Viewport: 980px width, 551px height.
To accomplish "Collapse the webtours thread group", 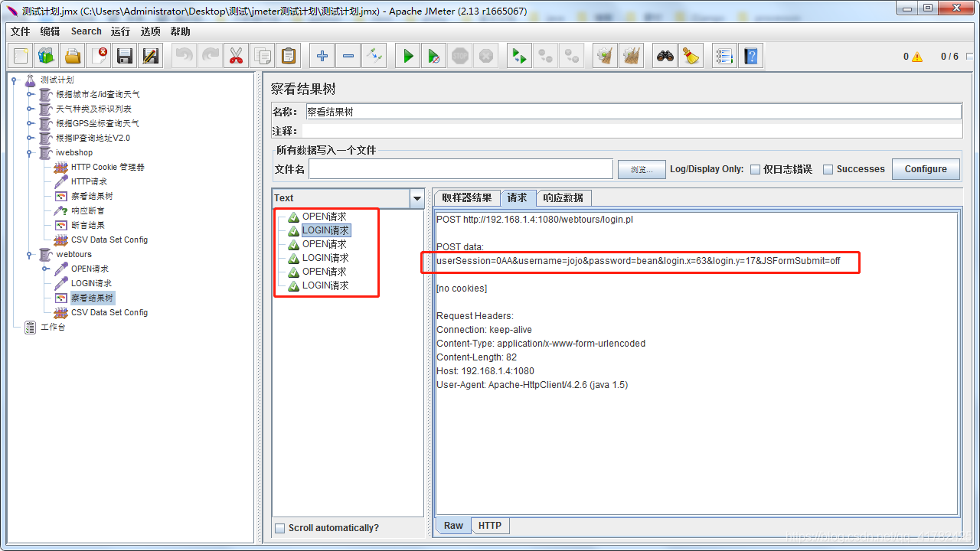I will point(30,254).
